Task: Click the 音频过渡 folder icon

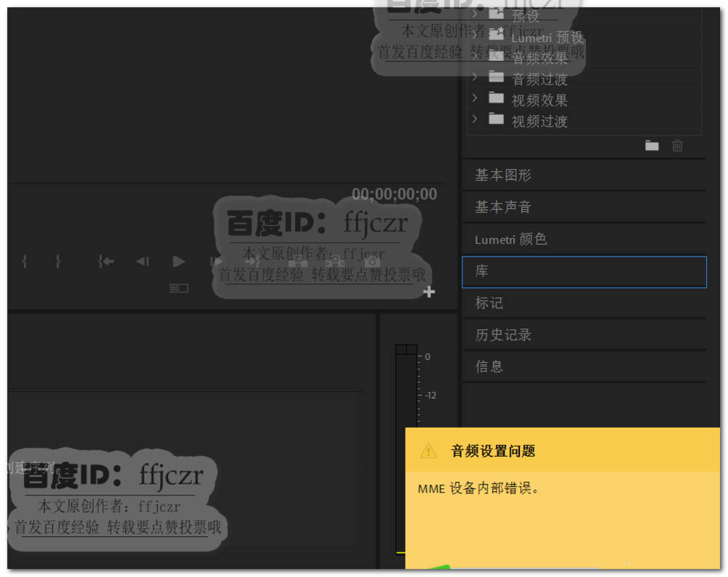Action: 496,76
